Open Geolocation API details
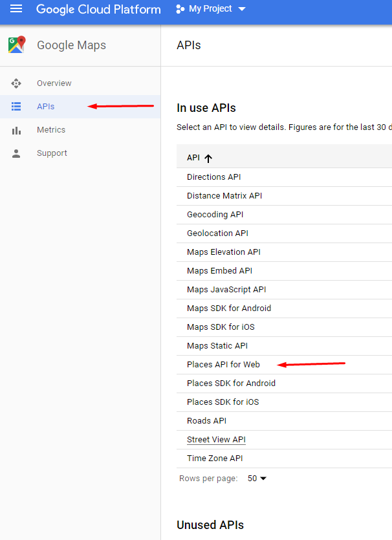Viewport: 392px width, 540px height. point(217,233)
